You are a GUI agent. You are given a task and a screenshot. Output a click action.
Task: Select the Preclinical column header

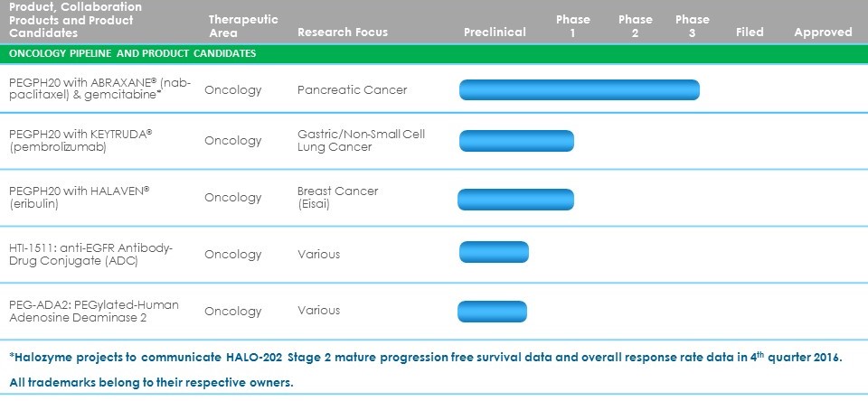[x=495, y=33]
